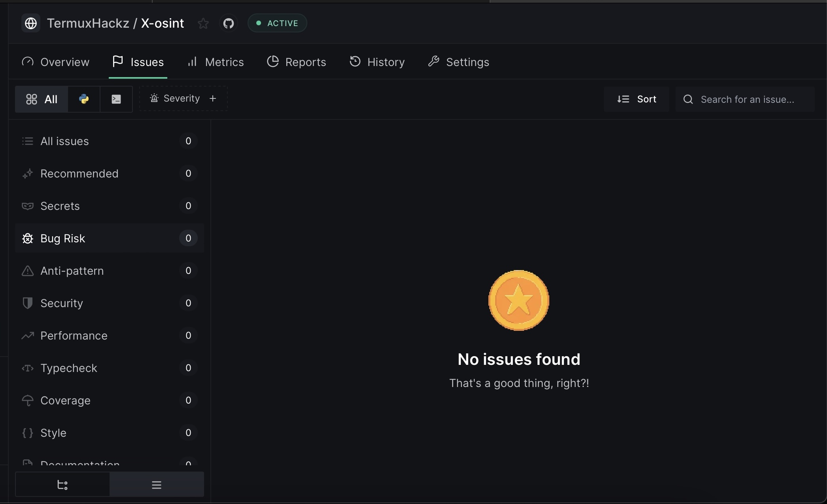
Task: Click the globe icon beside TermuxHackz
Action: point(31,23)
